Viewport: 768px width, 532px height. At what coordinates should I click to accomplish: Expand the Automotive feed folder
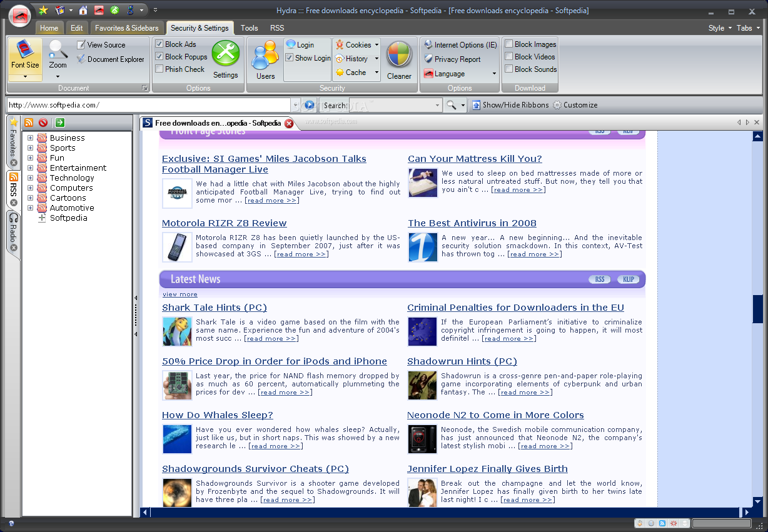tap(30, 208)
